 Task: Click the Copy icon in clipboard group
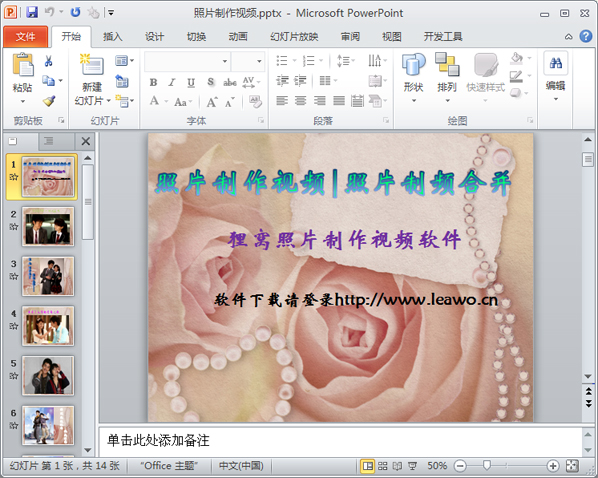pos(48,80)
